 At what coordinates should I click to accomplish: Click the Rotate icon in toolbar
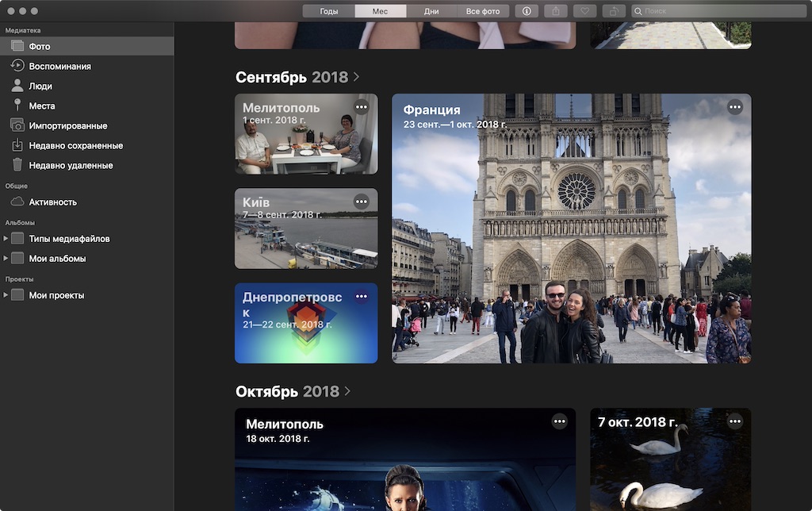pyautogui.click(x=614, y=11)
